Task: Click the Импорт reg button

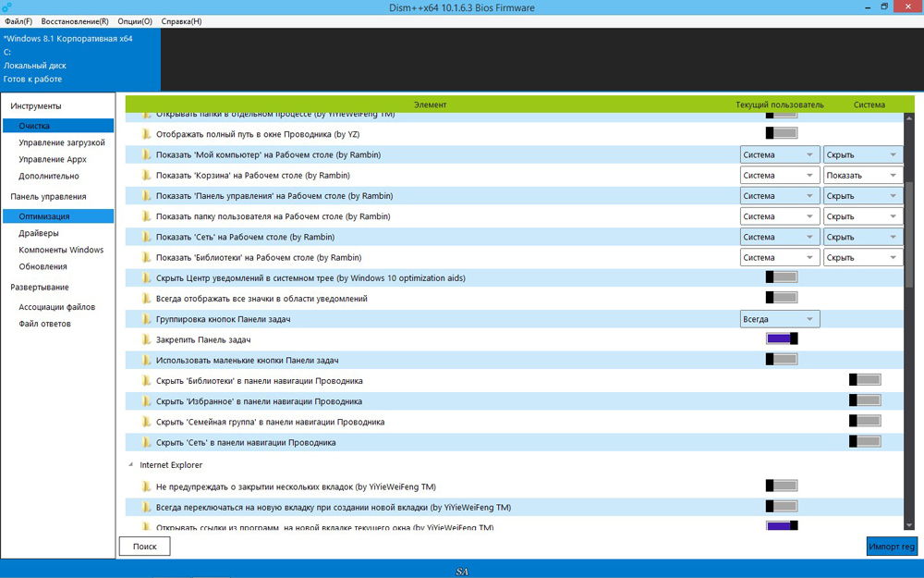Action: tap(892, 547)
